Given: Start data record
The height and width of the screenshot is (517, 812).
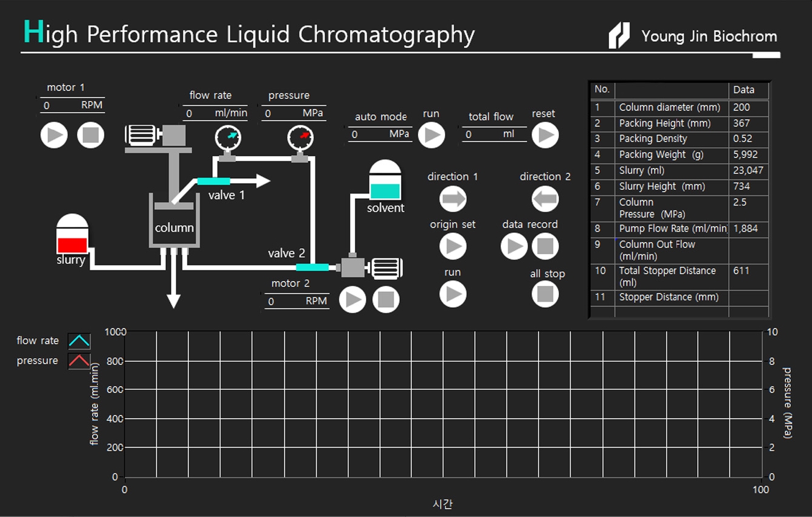Looking at the screenshot, I should (514, 246).
